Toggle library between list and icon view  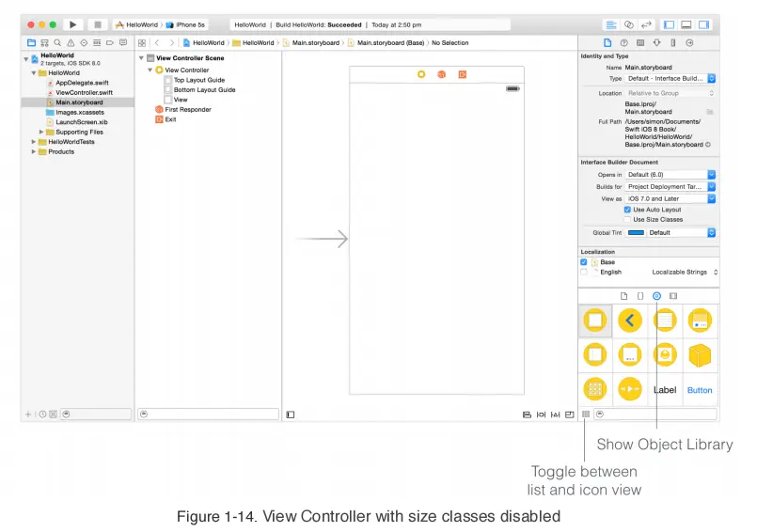[586, 415]
